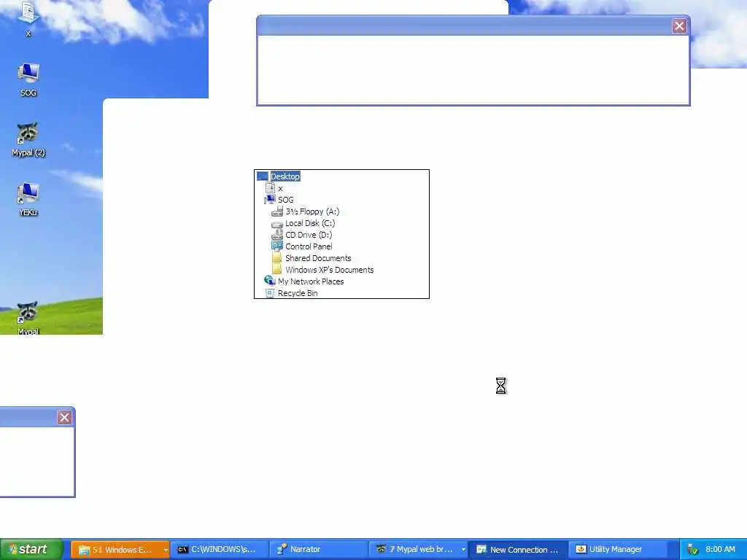
Task: Switch to Utility Manager in the taskbar
Action: pos(618,550)
